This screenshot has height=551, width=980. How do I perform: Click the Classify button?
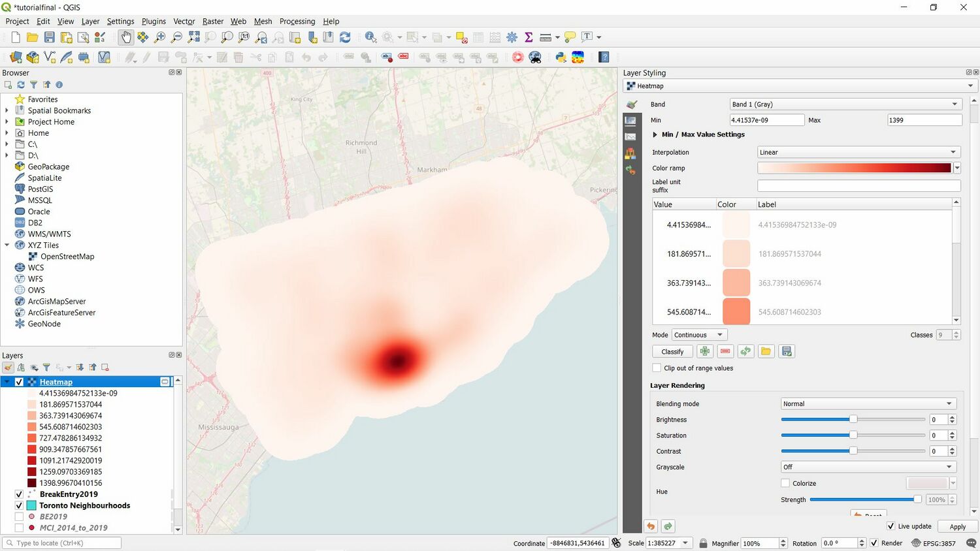tap(672, 351)
